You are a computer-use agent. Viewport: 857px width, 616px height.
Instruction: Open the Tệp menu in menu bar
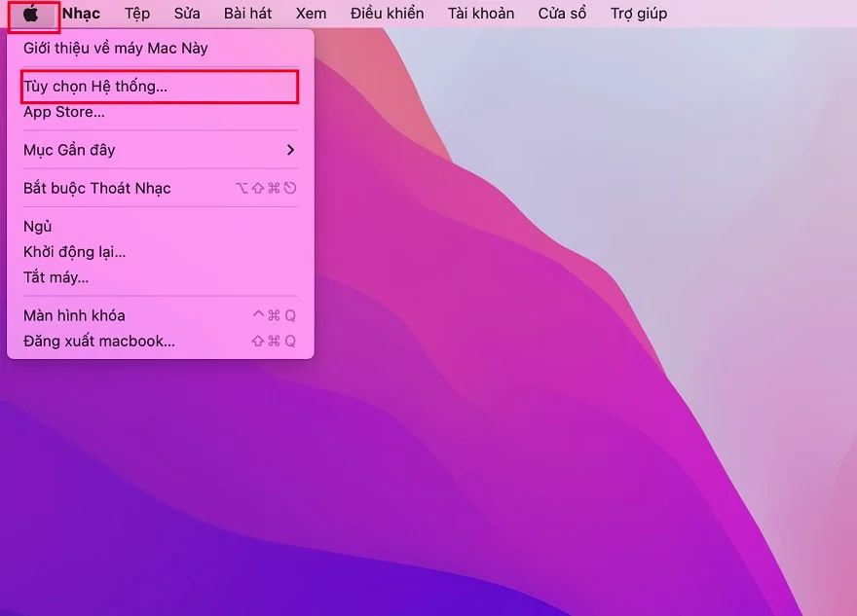137,14
